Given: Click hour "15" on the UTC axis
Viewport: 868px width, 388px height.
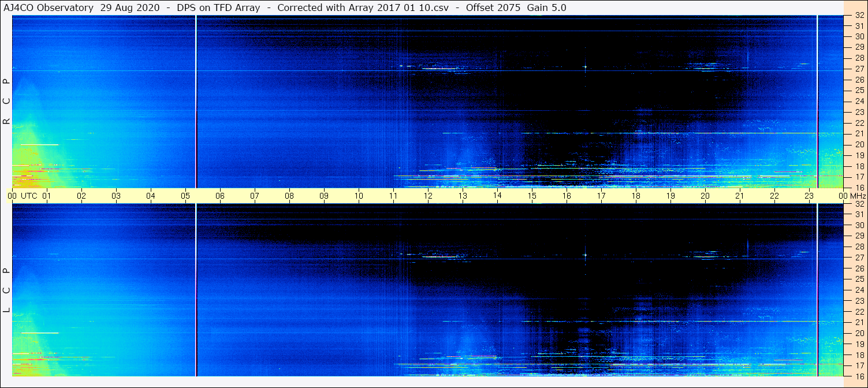Looking at the screenshot, I should (x=532, y=196).
